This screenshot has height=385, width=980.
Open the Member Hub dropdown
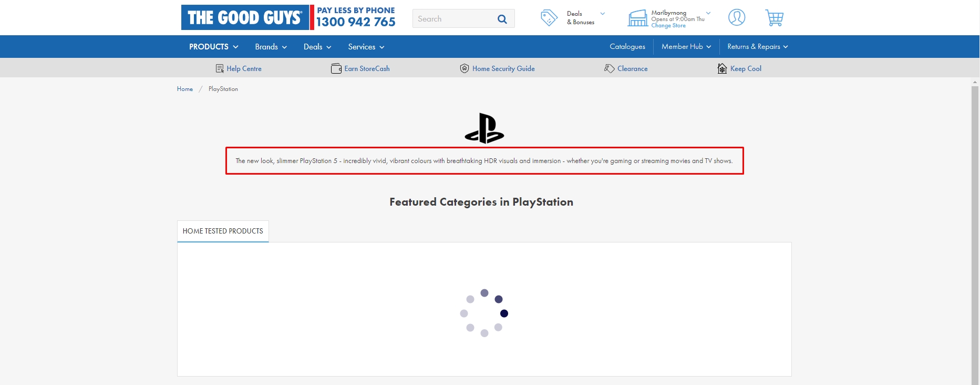686,47
